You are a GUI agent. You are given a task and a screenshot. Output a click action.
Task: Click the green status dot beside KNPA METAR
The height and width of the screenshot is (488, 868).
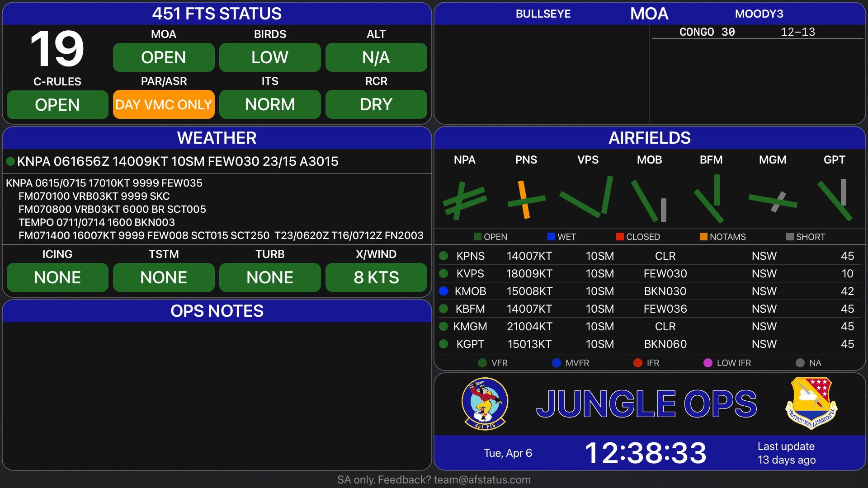tap(10, 161)
